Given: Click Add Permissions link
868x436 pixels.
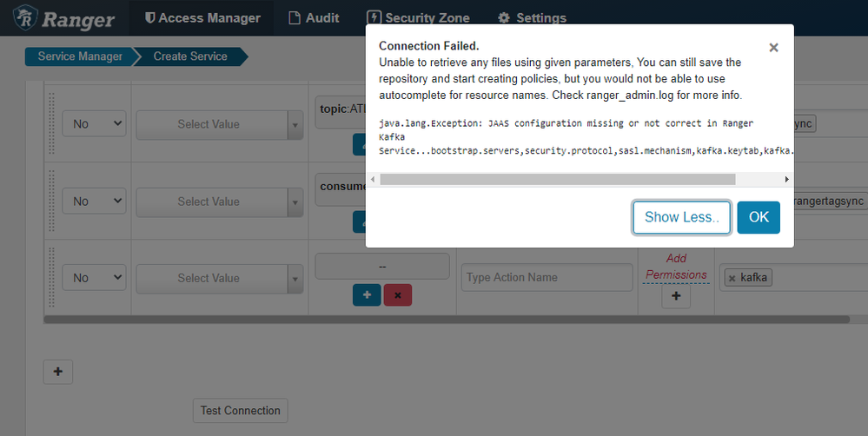Looking at the screenshot, I should coord(676,267).
